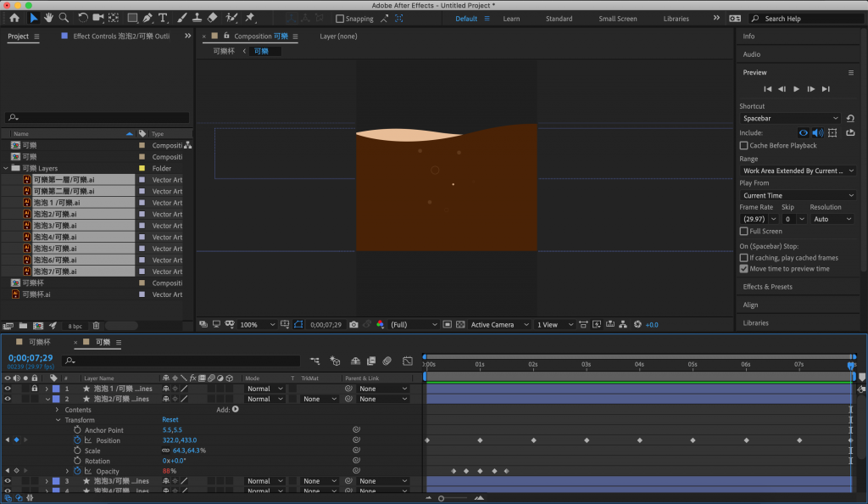Click Position stopwatch keyframe icon
The image size is (868, 504).
point(76,440)
